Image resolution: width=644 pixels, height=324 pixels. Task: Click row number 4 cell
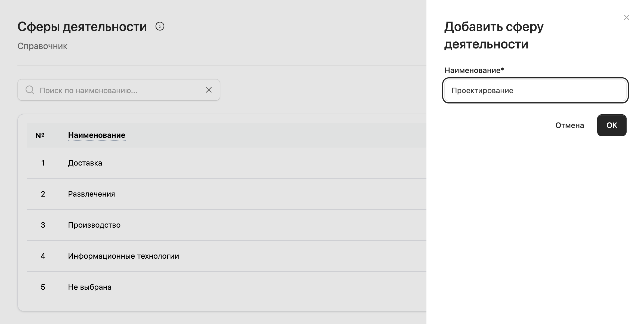point(43,256)
